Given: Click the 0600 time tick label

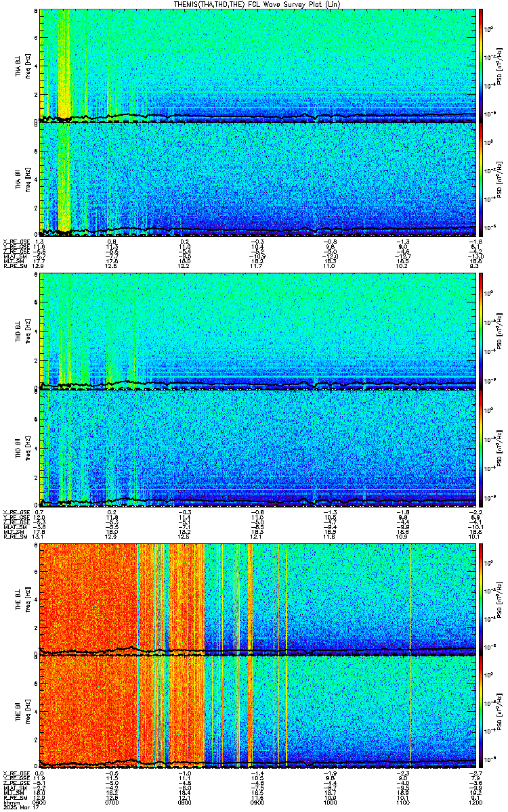Looking at the screenshot, I should (x=39, y=802).
